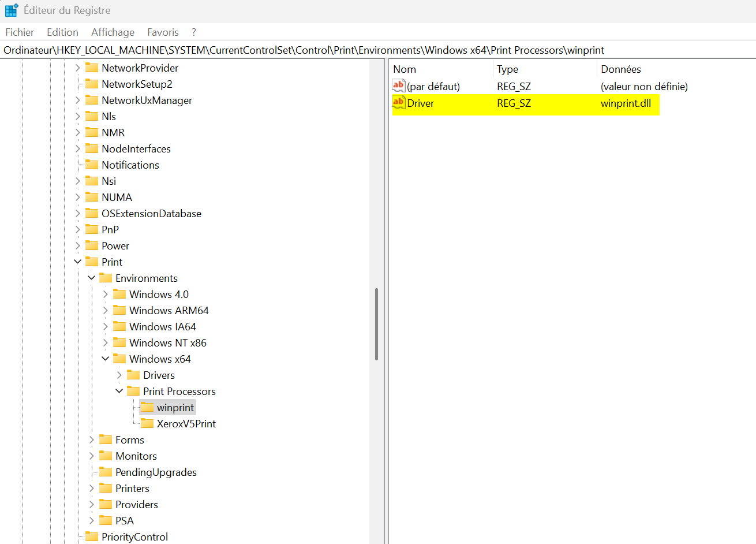Viewport: 756px width, 544px height.
Task: Open the ? help menu
Action: click(194, 32)
